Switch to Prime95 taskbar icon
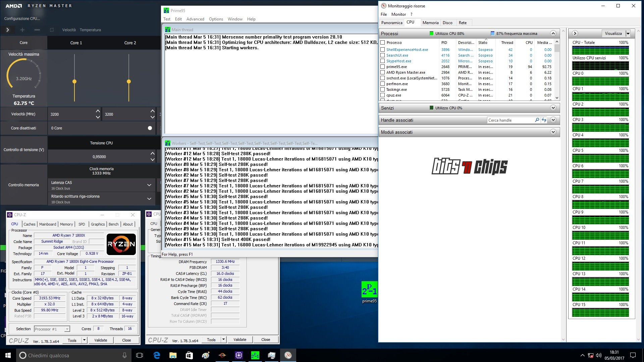Viewport: 644px width, 362px height. click(x=255, y=355)
